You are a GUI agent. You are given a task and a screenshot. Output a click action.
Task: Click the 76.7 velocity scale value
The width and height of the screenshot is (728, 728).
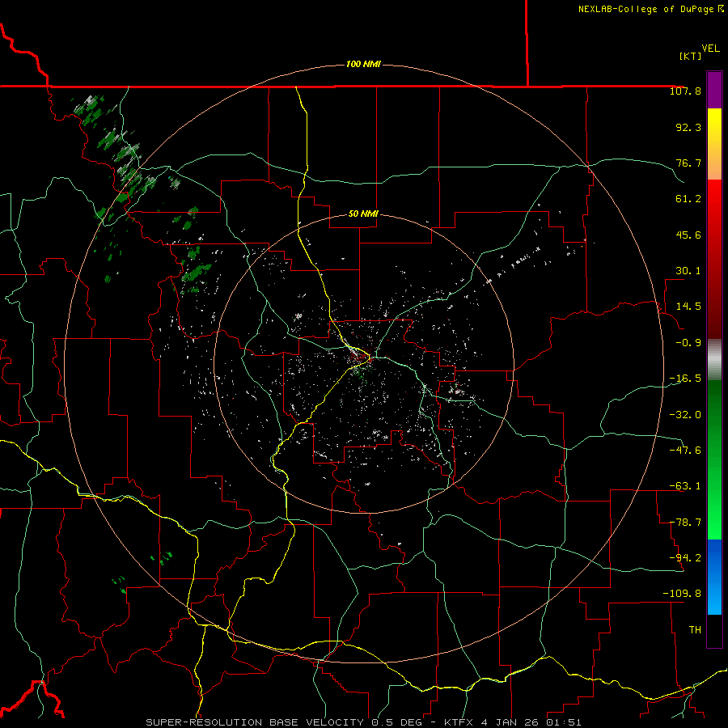(x=688, y=163)
